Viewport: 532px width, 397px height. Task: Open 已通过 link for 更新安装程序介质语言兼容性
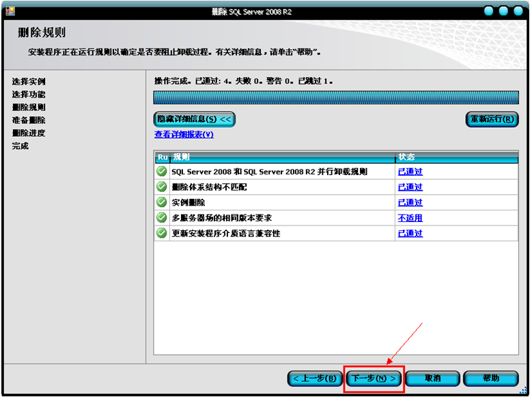410,234
